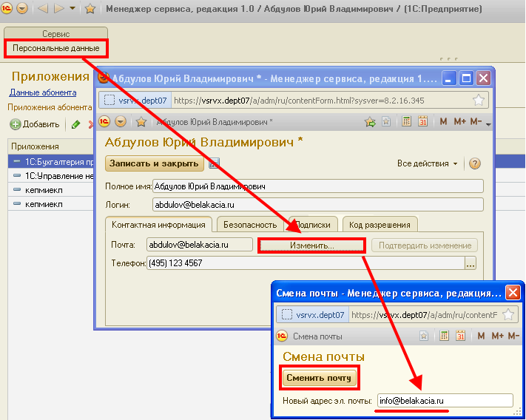Click M+ button in Смена почты window
Screen dimensions: 526x420
click(x=497, y=336)
